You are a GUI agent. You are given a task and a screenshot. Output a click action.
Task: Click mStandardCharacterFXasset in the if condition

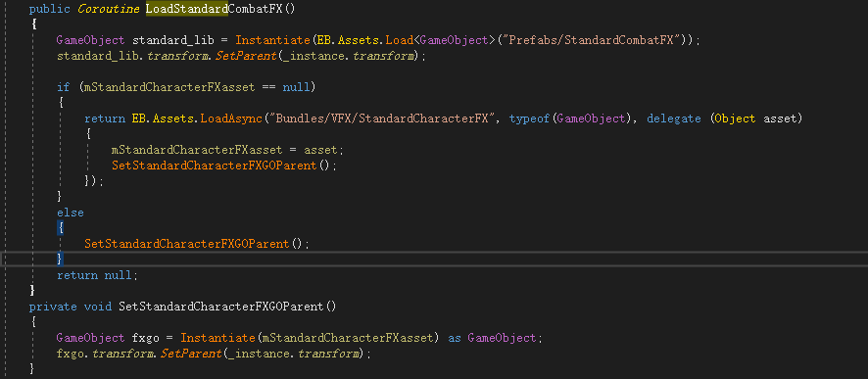tap(169, 87)
